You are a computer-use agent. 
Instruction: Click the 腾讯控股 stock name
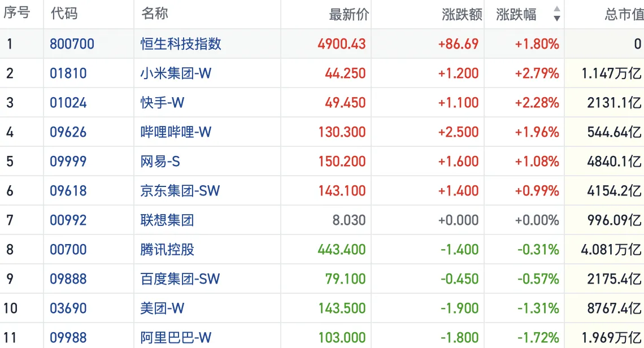167,250
